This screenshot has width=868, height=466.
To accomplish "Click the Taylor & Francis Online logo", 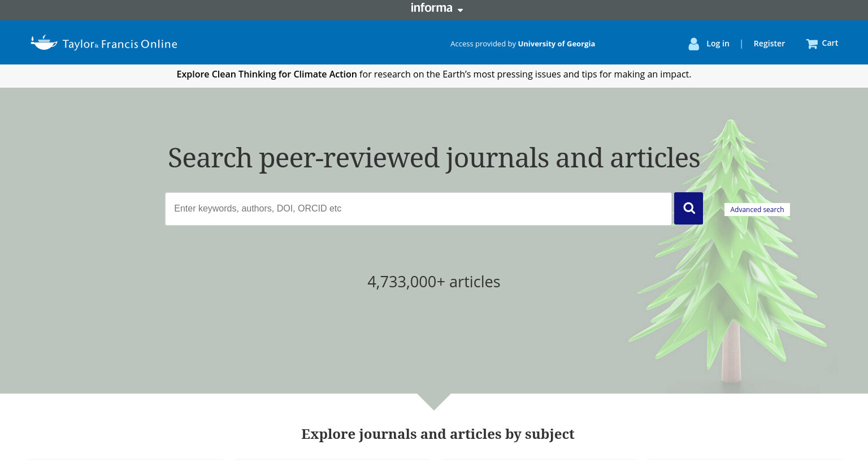I will tap(104, 43).
